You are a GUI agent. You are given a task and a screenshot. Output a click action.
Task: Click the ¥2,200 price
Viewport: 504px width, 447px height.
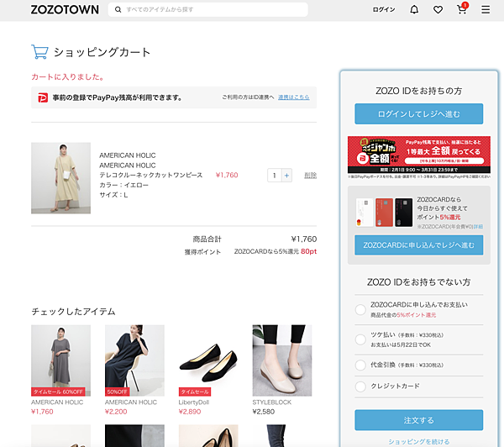pyautogui.click(x=116, y=412)
